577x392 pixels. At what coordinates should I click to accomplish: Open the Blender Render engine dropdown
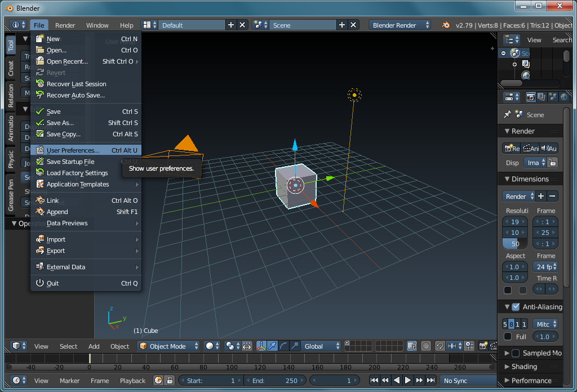(x=400, y=25)
